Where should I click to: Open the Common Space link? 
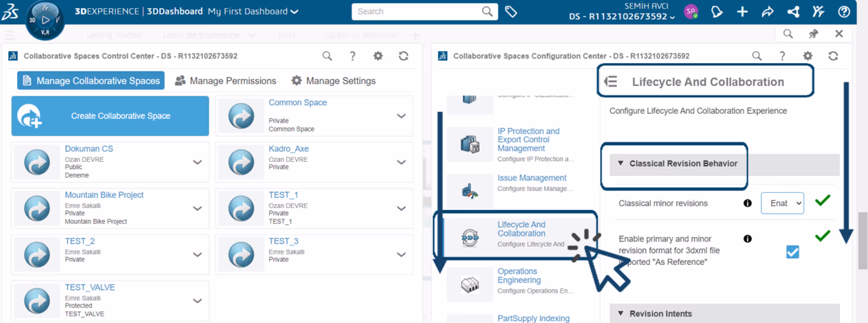click(298, 103)
